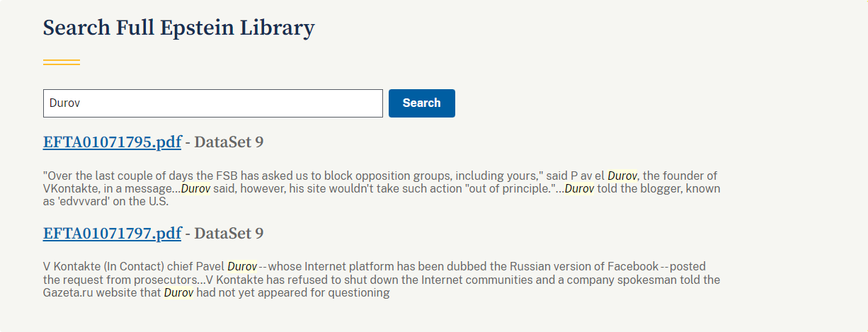Click the search field containing "Durov"
Image resolution: width=868 pixels, height=332 pixels.
[x=212, y=103]
